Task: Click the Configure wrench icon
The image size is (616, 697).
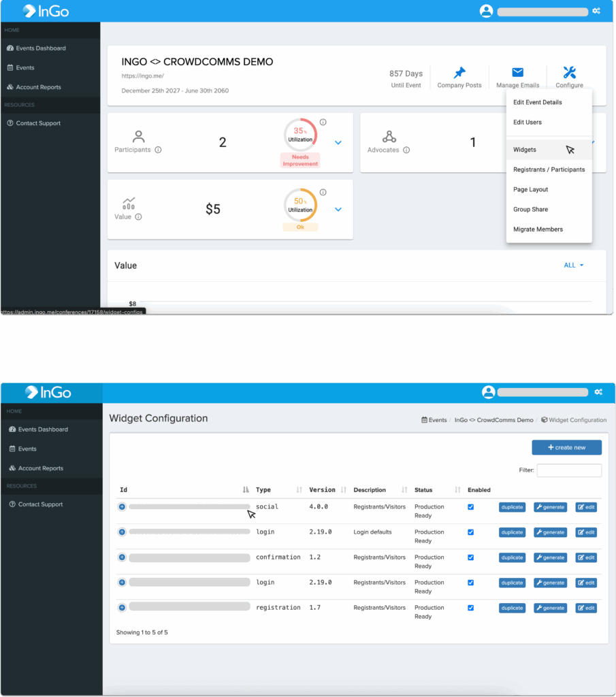Action: [x=569, y=73]
